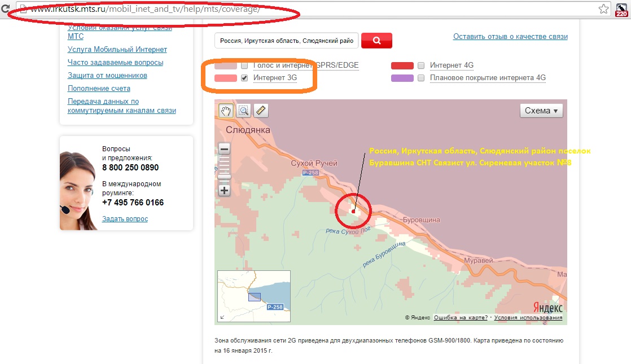The height and width of the screenshot is (364, 631).
Task: Open Услуга Мобильный Интернет link
Action: pos(117,50)
